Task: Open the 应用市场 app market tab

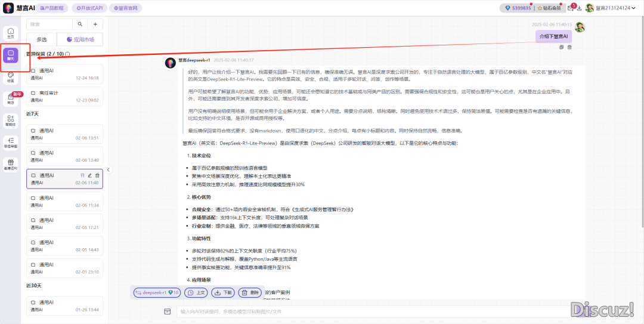Action: point(80,39)
